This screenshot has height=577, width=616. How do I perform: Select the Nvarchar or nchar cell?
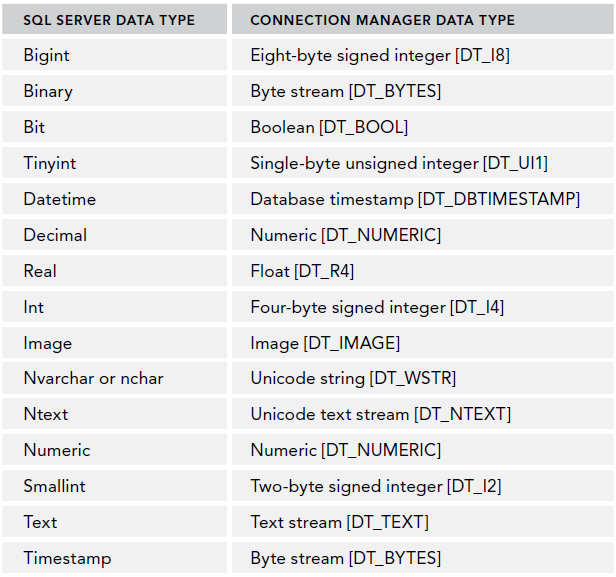pyautogui.click(x=93, y=378)
